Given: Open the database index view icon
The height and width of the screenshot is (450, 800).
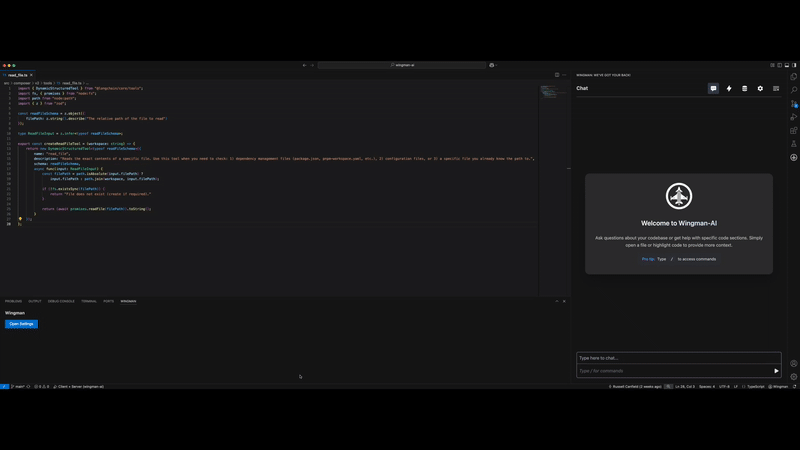Looking at the screenshot, I should [x=744, y=88].
